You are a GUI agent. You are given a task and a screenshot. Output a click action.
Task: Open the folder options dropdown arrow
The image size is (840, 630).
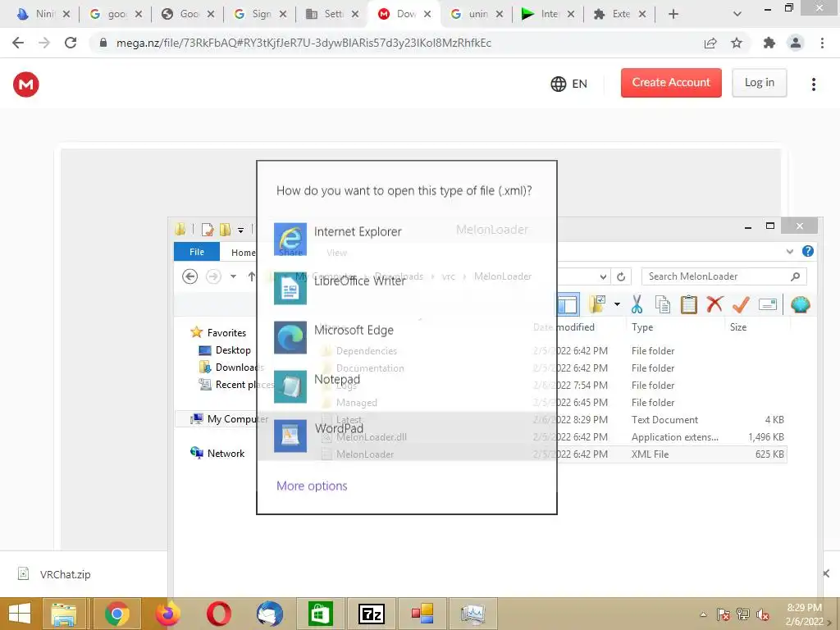[x=617, y=304]
